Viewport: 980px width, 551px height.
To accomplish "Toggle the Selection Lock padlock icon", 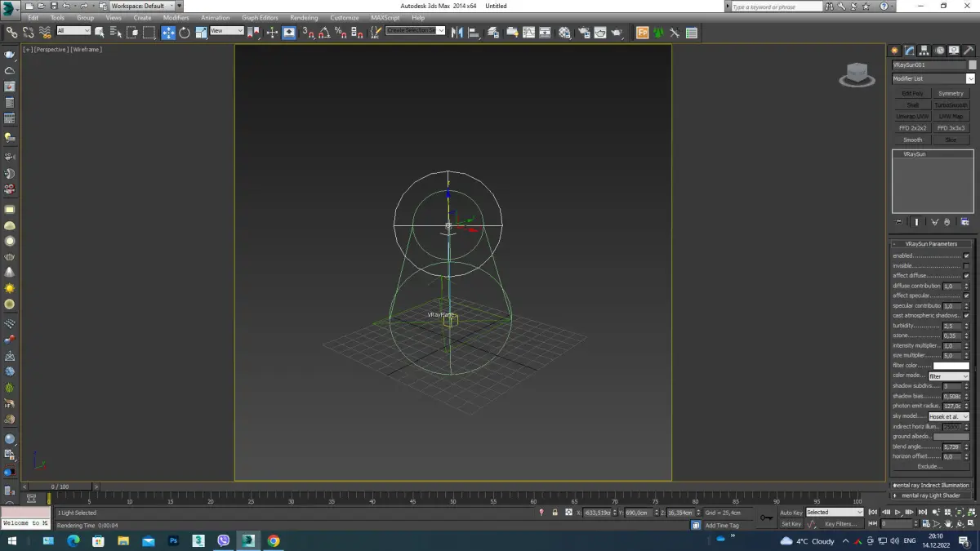I will [555, 513].
